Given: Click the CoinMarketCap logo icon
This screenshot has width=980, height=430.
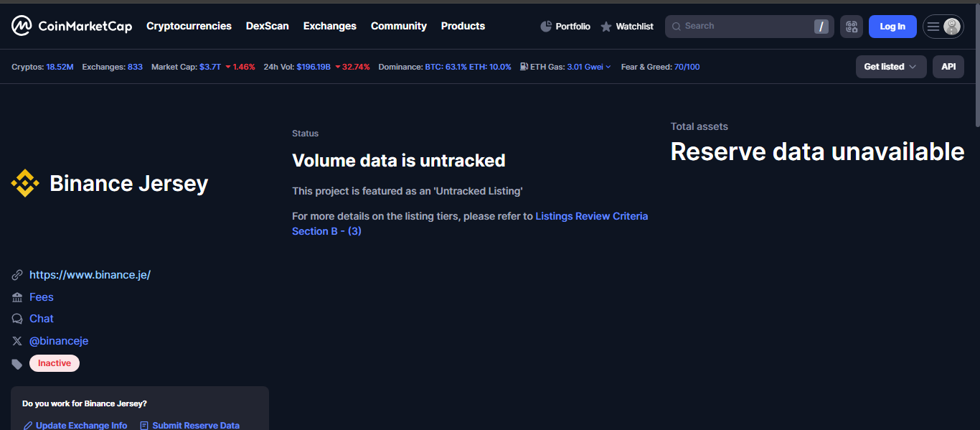Looking at the screenshot, I should pos(22,26).
